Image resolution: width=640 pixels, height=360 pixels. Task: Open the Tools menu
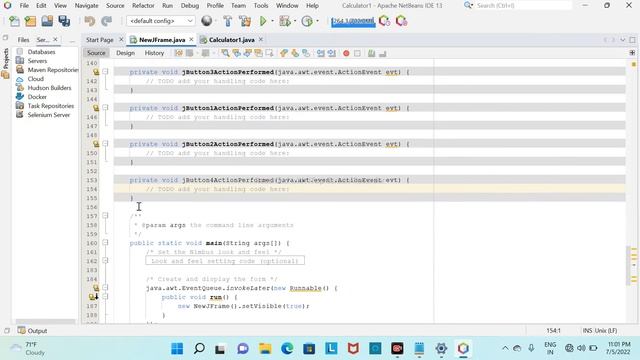click(x=261, y=6)
